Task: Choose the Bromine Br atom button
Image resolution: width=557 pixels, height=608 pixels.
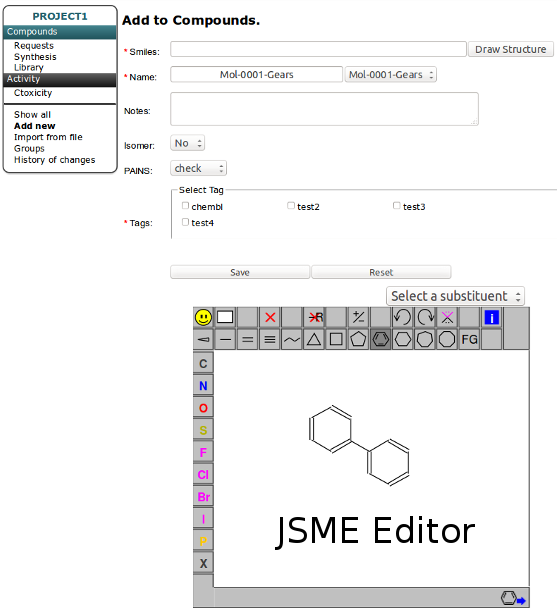Action: coord(203,497)
